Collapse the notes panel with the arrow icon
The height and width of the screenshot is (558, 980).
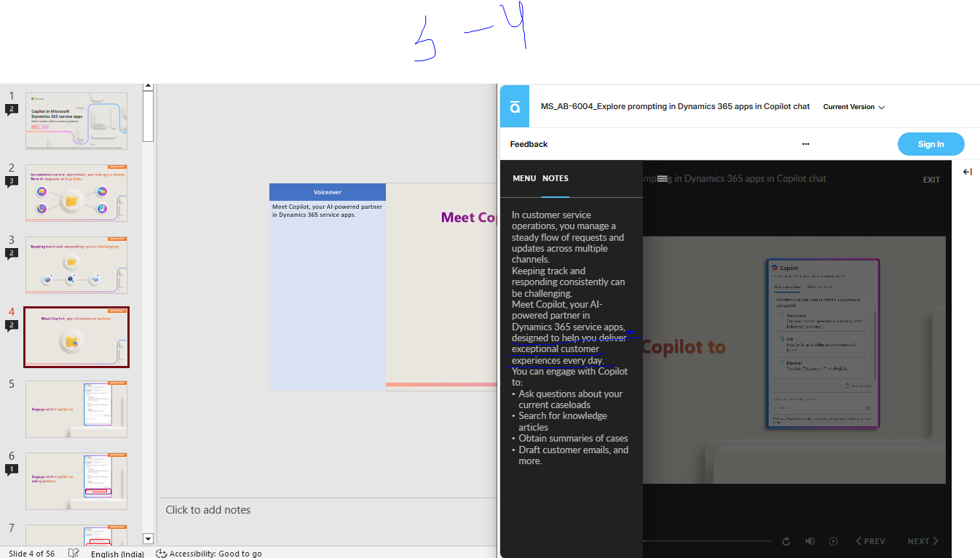pyautogui.click(x=968, y=172)
